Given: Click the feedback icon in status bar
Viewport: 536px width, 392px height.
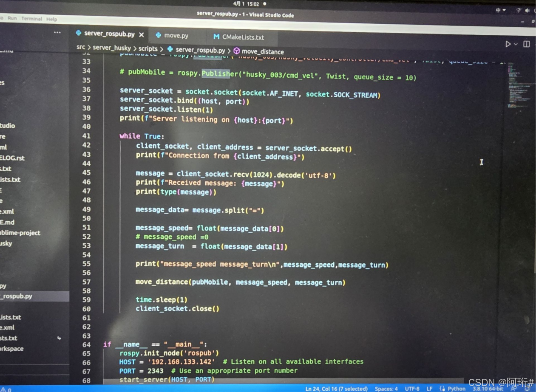Looking at the screenshot, I should (x=513, y=388).
